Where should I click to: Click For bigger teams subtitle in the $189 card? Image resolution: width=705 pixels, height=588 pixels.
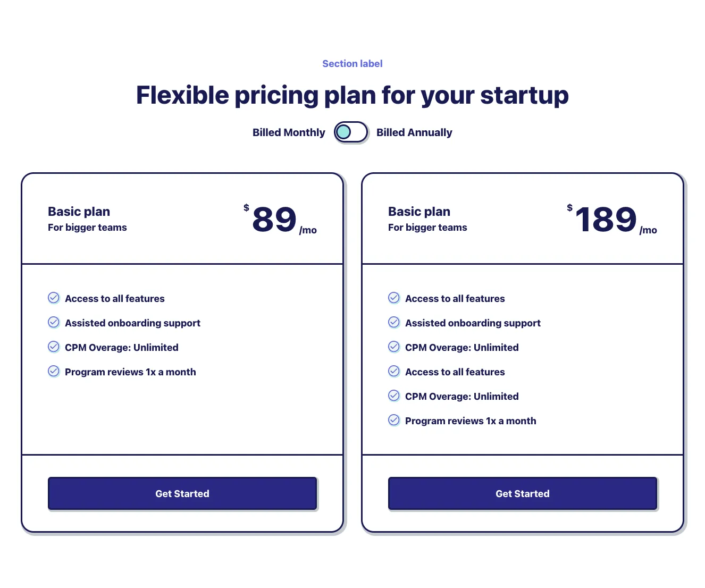427,228
